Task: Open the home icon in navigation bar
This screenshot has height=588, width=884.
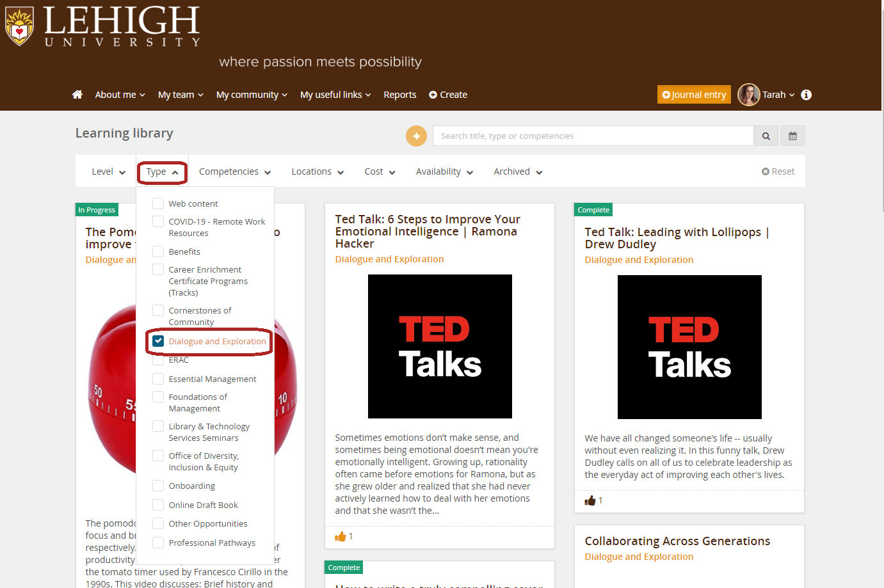Action: [77, 95]
